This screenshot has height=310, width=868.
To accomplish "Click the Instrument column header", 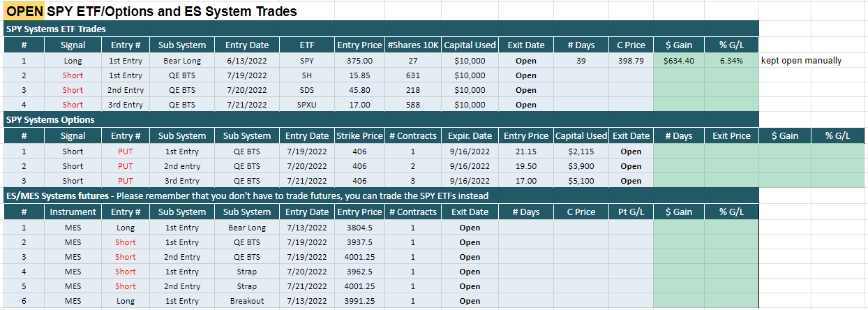I will pos(73,212).
